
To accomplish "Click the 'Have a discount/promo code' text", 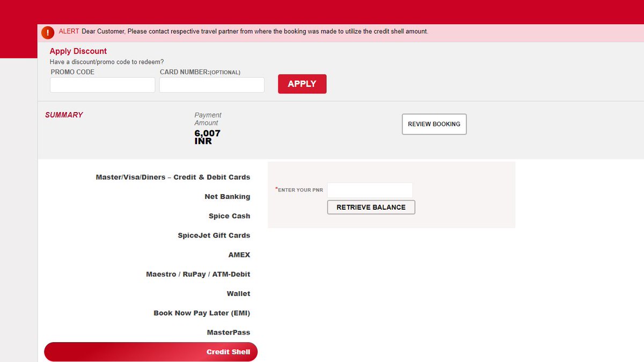I will pos(107,62).
